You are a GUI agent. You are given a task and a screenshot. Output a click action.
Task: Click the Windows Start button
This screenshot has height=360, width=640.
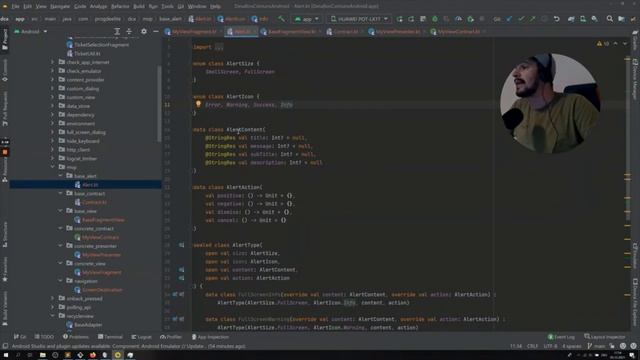(x=6, y=355)
